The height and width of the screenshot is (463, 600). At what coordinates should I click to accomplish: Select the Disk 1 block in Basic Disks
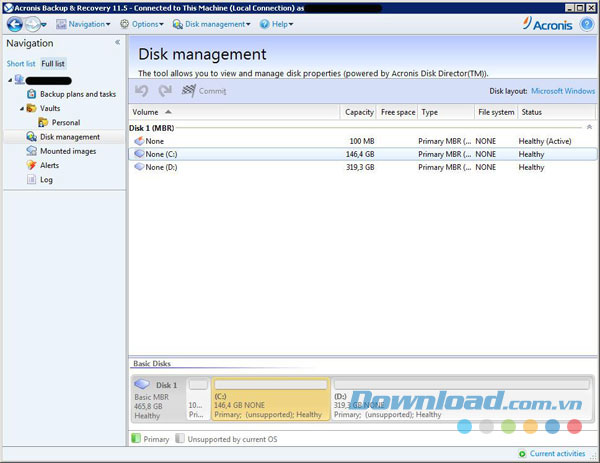coord(159,399)
